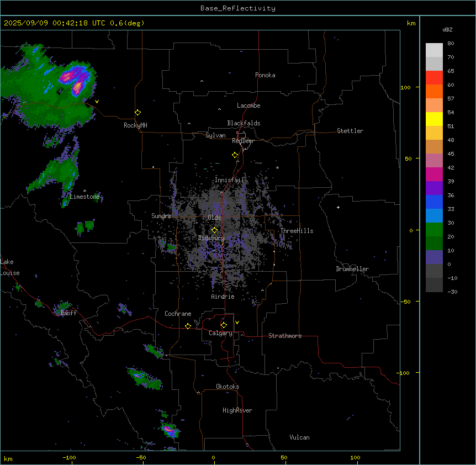Click the Strathmore label
This screenshot has width=476, height=465.
(285, 336)
